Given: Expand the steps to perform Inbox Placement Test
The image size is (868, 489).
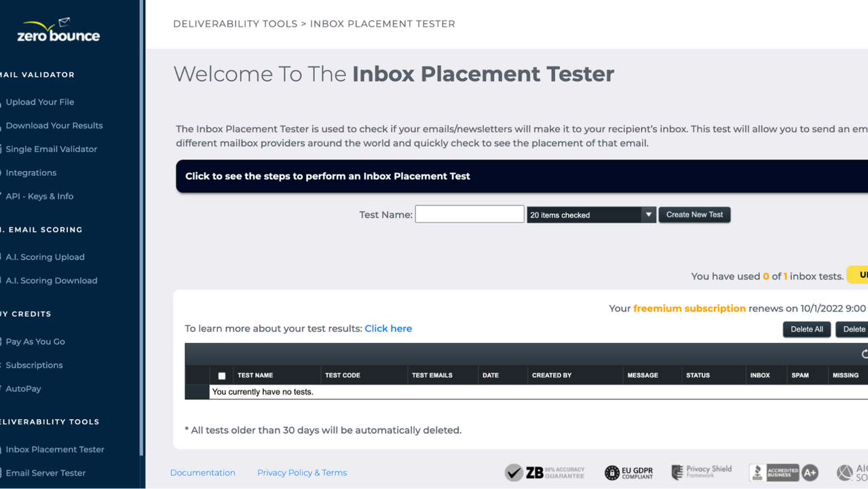Looking at the screenshot, I should (522, 176).
